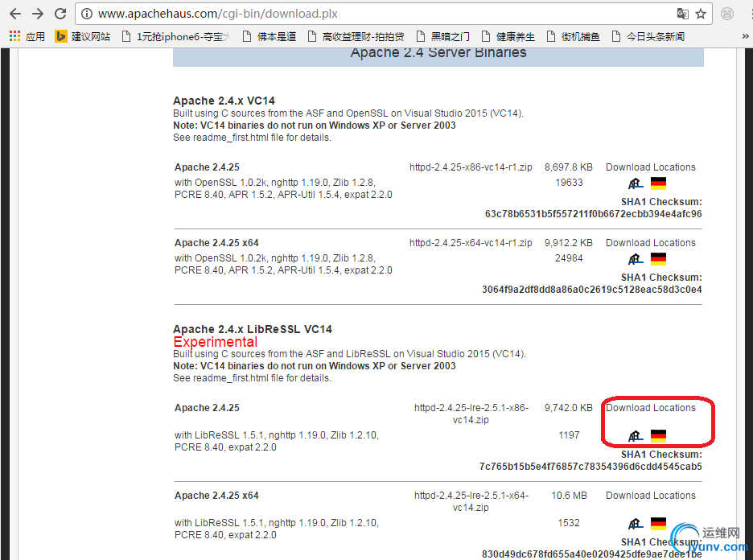Click the 8,697.8 KB file size
Screen dimensions: 753x560
[x=569, y=167]
